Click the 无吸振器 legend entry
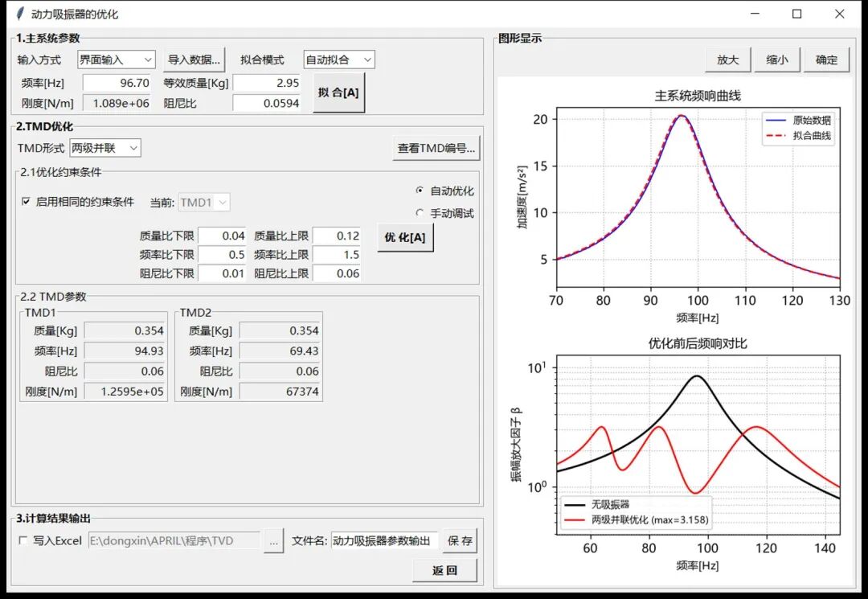 tap(596, 504)
